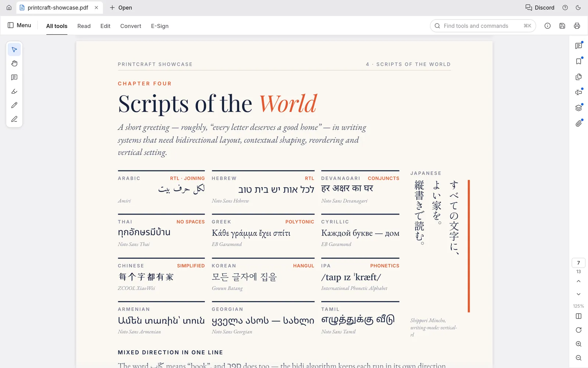Image resolution: width=588 pixels, height=368 pixels.
Task: Zoom out with magnifier minus icon
Action: (578, 358)
